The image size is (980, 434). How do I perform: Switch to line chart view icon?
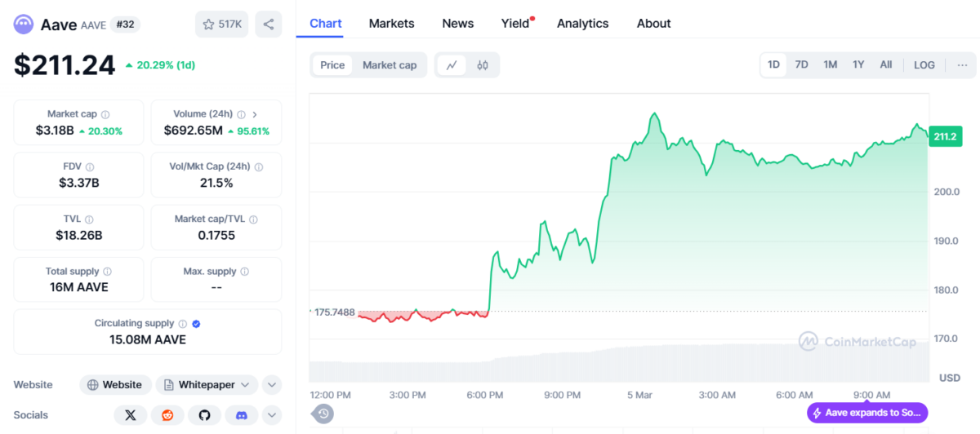pyautogui.click(x=452, y=65)
